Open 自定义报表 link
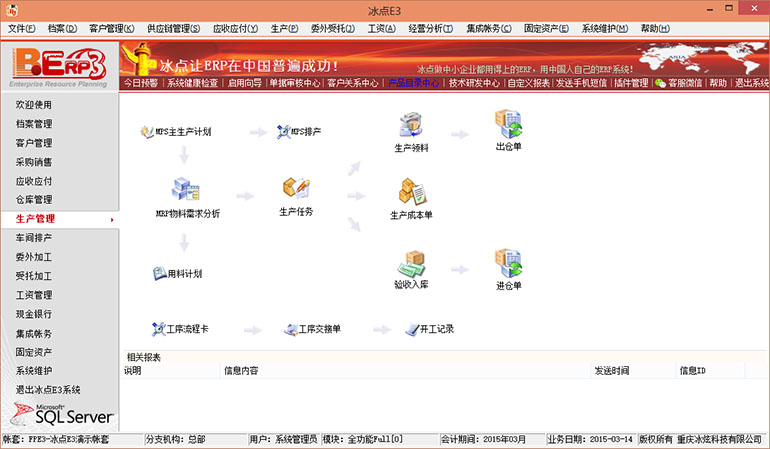The height and width of the screenshot is (449, 770). (528, 83)
